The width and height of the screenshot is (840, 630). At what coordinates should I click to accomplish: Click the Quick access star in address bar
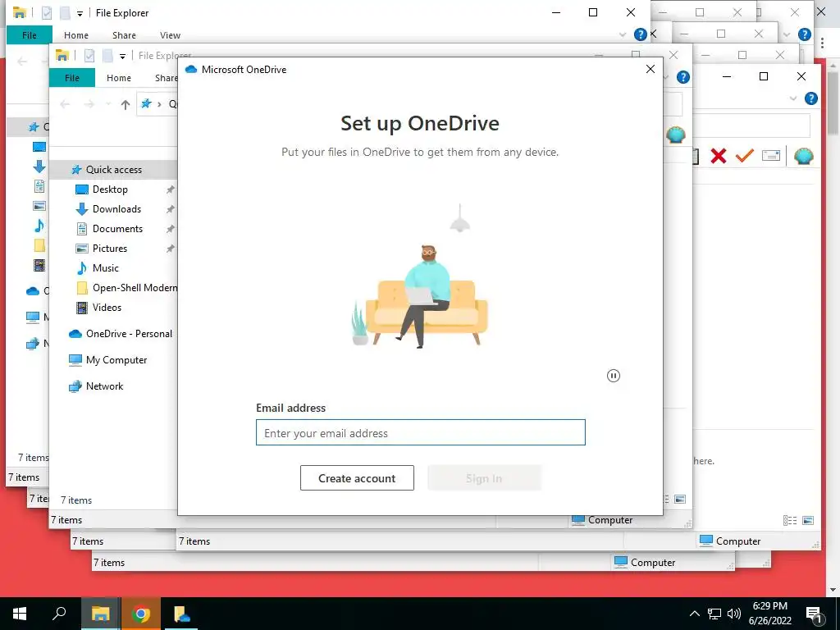(146, 104)
